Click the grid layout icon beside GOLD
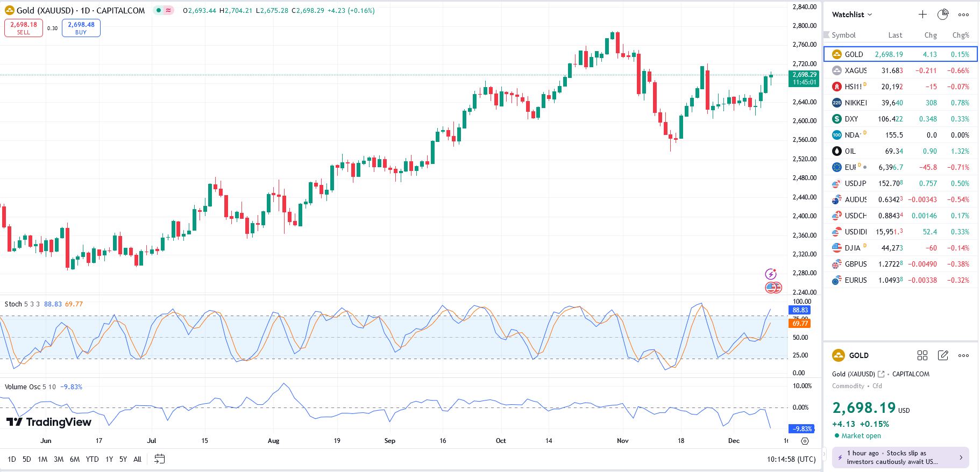The width and height of the screenshot is (980, 472). [x=922, y=355]
